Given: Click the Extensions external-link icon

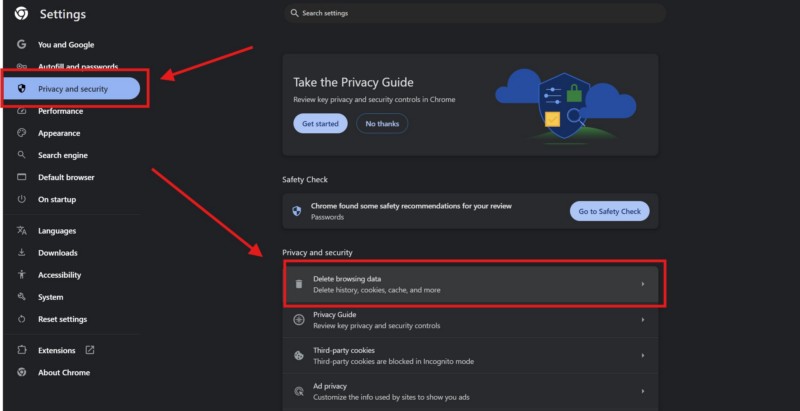Looking at the screenshot, I should [x=90, y=350].
